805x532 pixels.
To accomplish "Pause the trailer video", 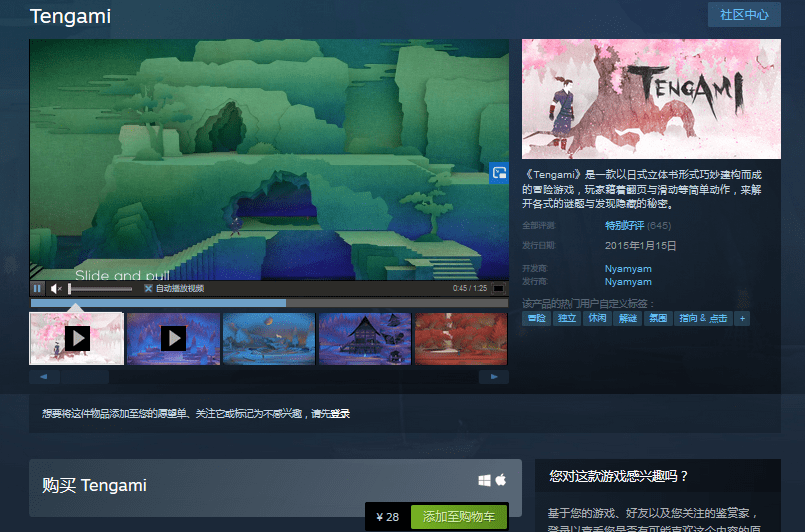I will (37, 289).
